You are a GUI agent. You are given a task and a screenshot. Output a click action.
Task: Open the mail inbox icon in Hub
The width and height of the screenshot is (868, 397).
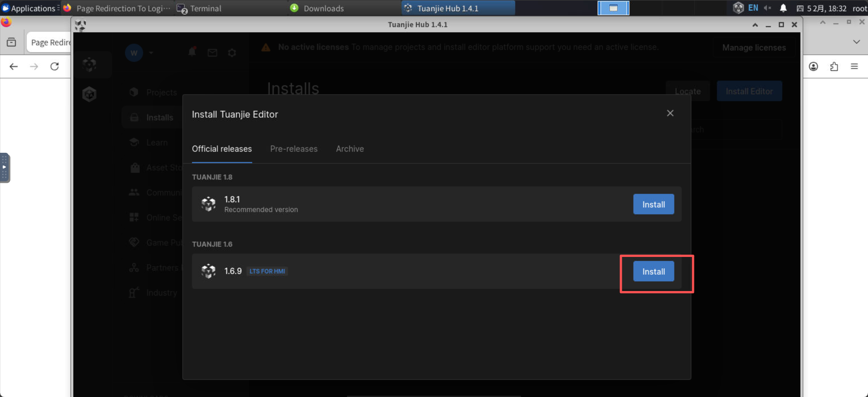tap(212, 53)
